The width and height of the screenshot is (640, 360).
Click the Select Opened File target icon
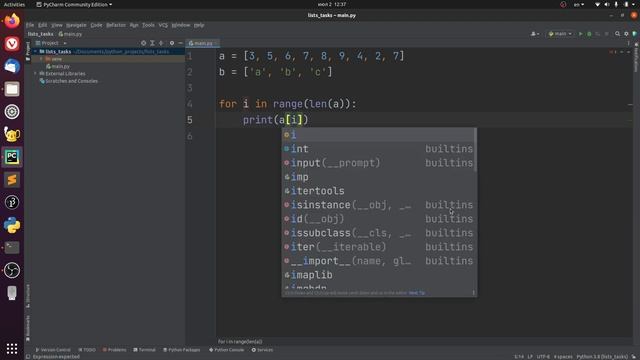143,43
